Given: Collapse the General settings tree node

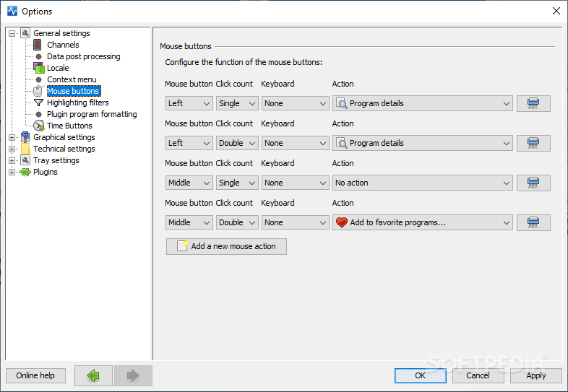Looking at the screenshot, I should click(x=12, y=33).
